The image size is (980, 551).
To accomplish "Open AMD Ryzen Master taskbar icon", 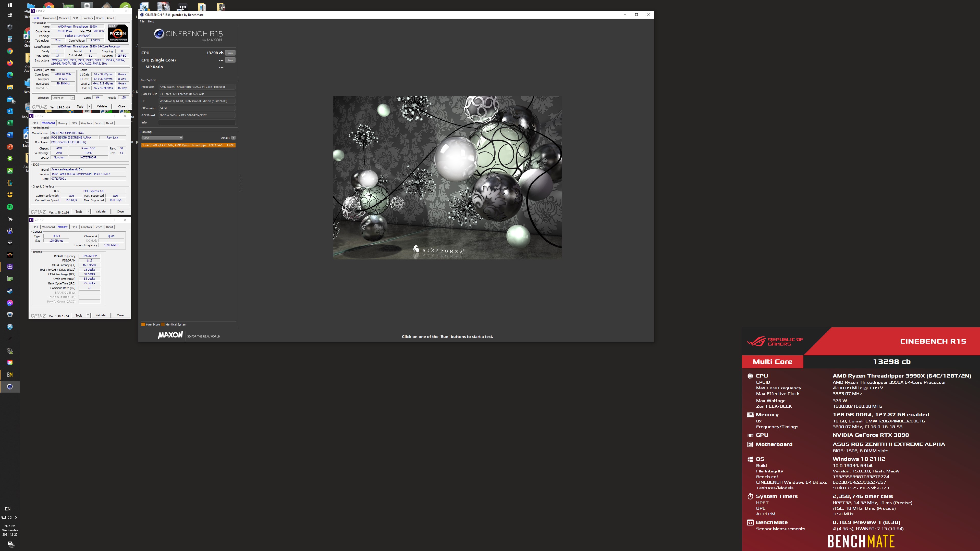I will coord(10,255).
